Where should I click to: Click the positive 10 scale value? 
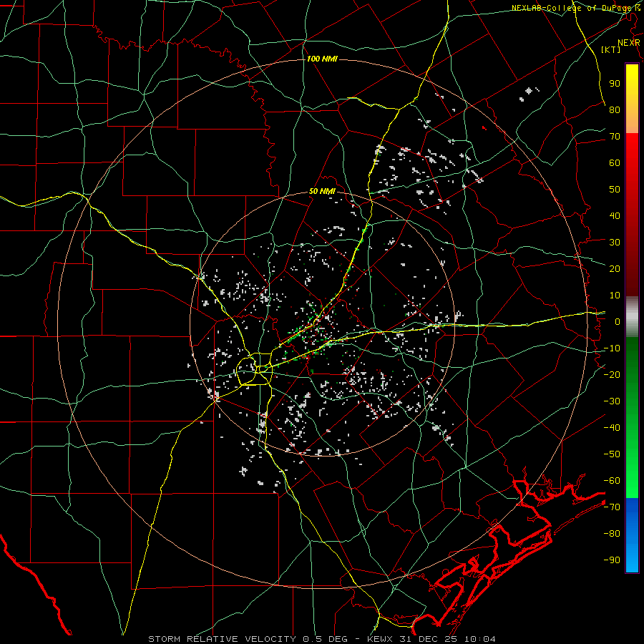click(x=615, y=296)
